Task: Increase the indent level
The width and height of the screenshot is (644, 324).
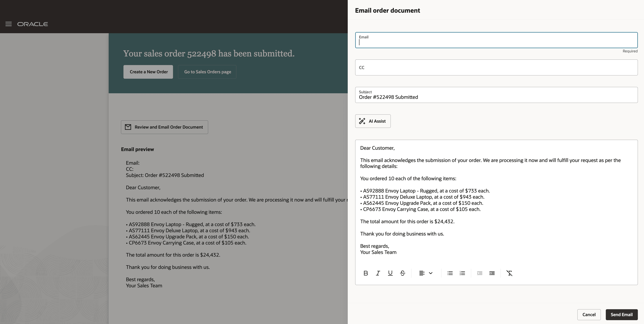Action: [492, 273]
